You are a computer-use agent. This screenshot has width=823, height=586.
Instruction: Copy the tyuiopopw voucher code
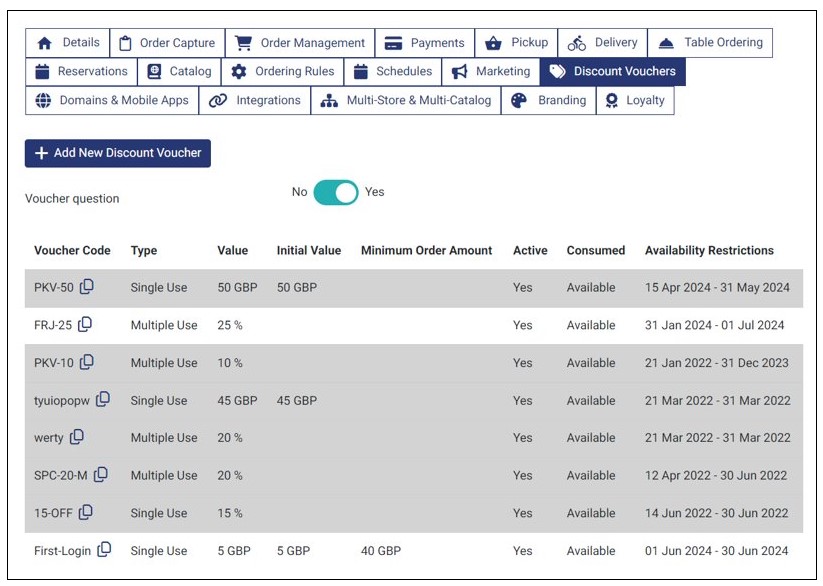103,400
